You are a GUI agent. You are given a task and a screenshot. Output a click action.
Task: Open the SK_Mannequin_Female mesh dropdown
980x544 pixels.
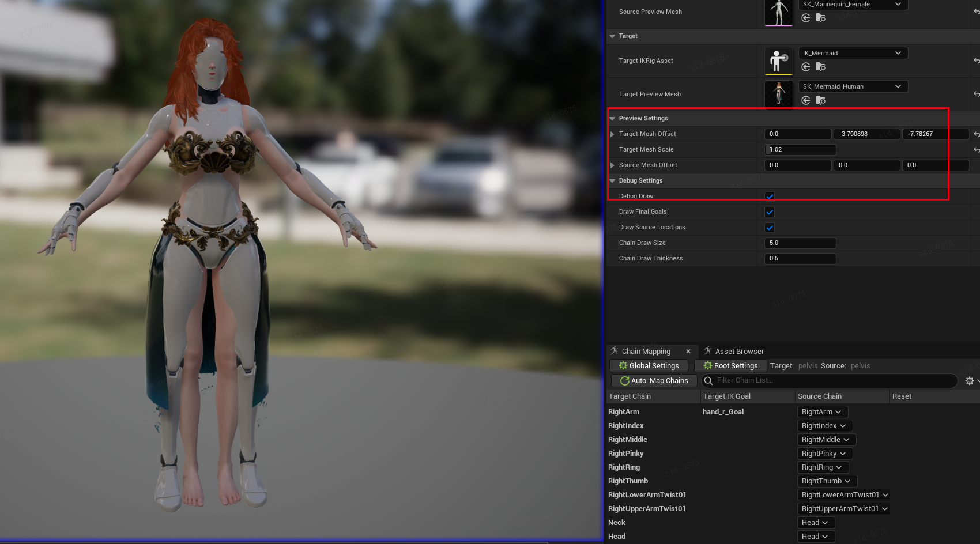click(853, 5)
